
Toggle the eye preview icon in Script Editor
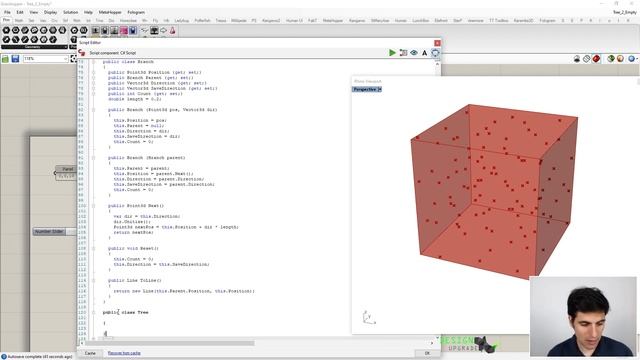(x=414, y=53)
